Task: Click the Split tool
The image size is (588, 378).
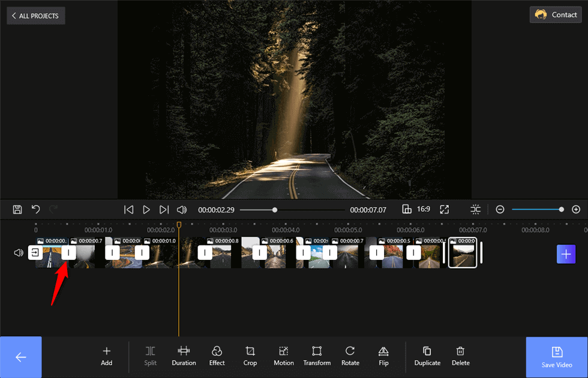Action: pos(151,356)
